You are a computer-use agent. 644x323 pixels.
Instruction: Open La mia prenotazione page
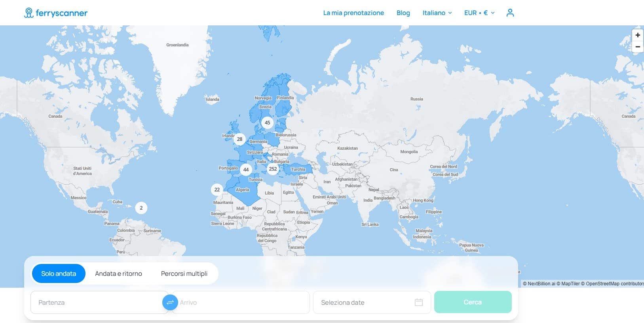pos(353,13)
